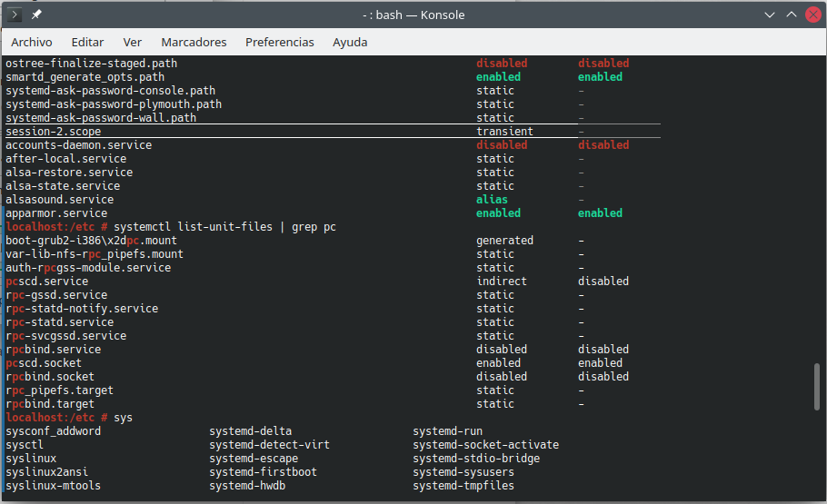
Task: Maximize the Konsole window
Action: (791, 15)
